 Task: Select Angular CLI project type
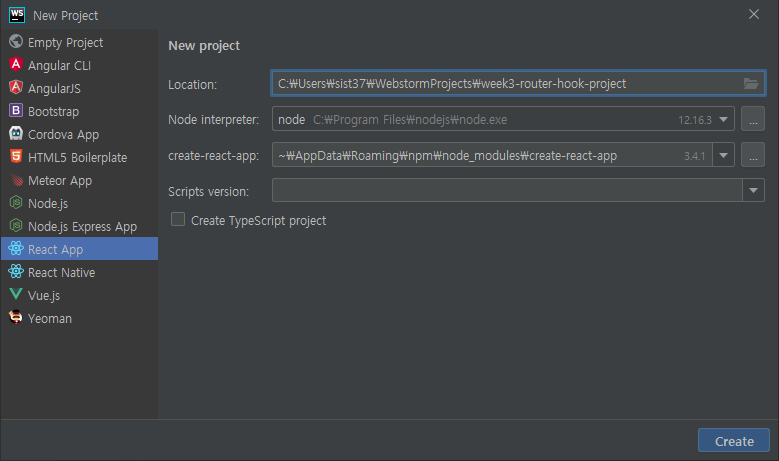pyautogui.click(x=79, y=65)
